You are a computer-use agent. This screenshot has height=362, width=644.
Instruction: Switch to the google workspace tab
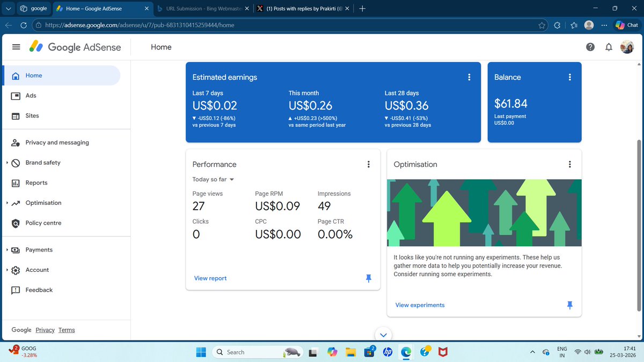coord(33,9)
